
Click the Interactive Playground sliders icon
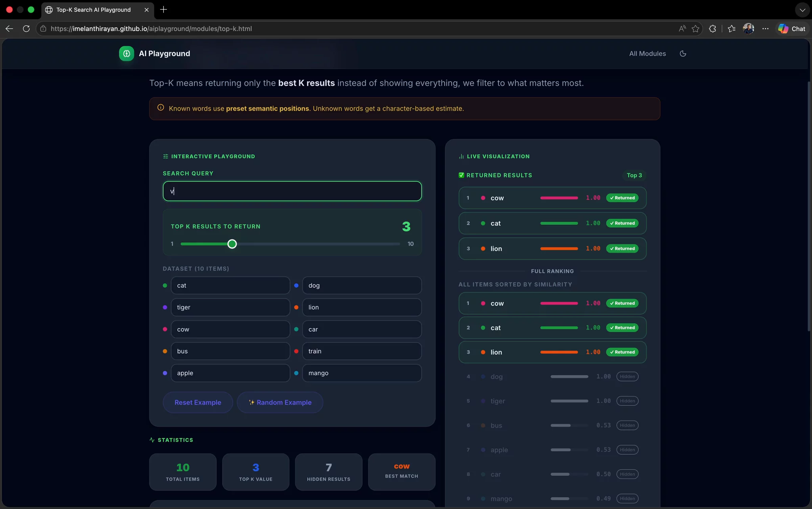(165, 156)
